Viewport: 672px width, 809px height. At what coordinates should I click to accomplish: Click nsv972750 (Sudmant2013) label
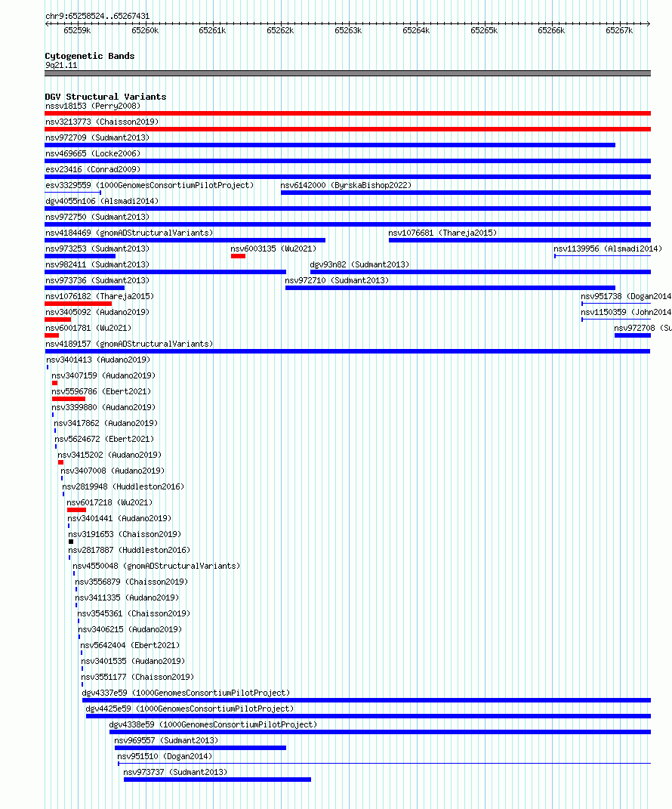[x=97, y=218]
